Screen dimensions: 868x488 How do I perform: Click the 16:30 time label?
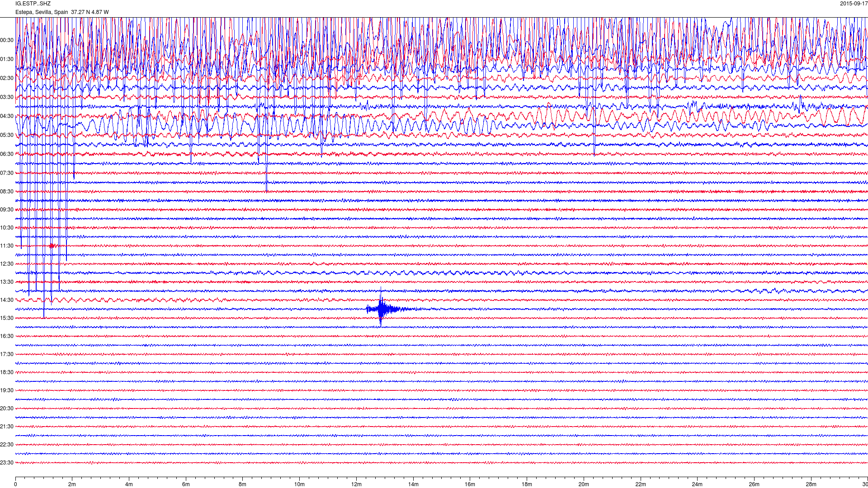(x=7, y=336)
